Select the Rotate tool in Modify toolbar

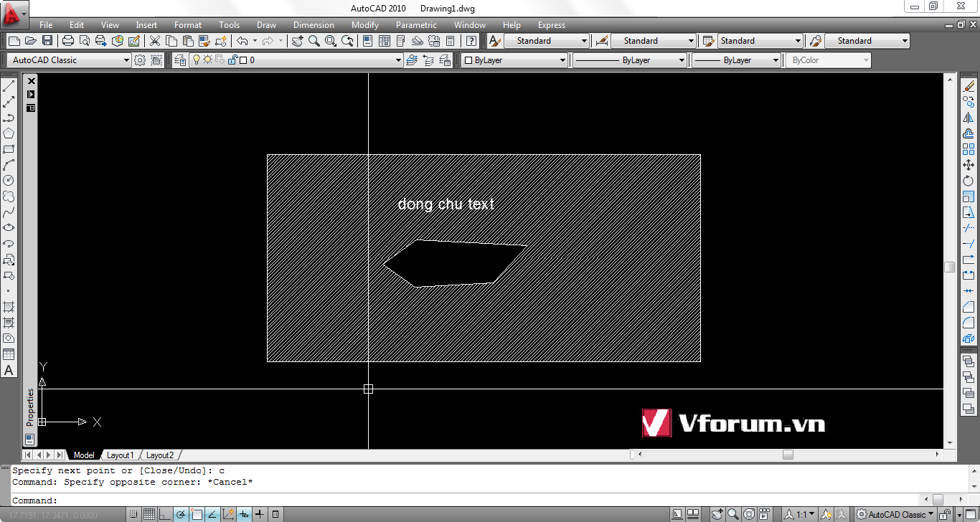coord(969,181)
